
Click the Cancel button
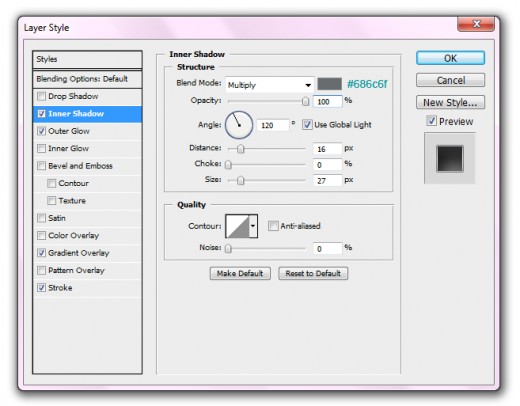pos(450,80)
